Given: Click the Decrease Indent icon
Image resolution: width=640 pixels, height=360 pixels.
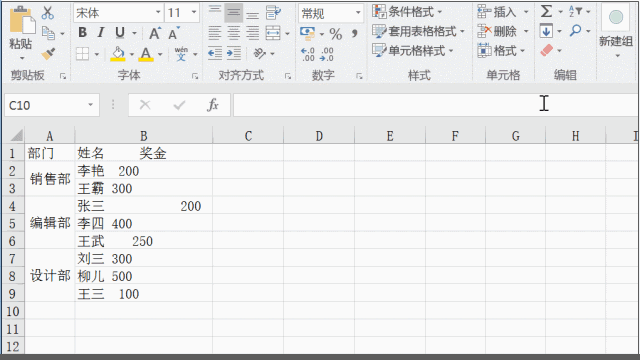Looking at the screenshot, I should pyautogui.click(x=215, y=53).
